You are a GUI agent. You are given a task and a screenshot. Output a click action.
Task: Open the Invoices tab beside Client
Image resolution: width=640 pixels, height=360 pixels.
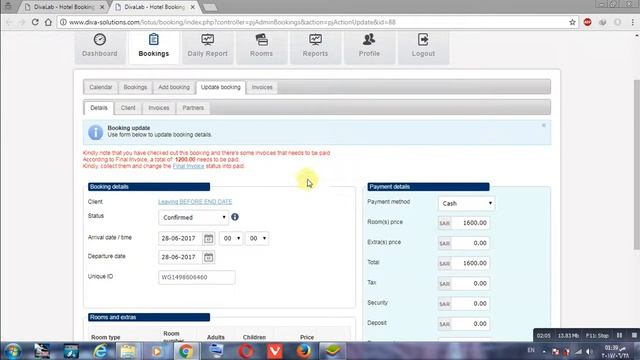(x=159, y=108)
